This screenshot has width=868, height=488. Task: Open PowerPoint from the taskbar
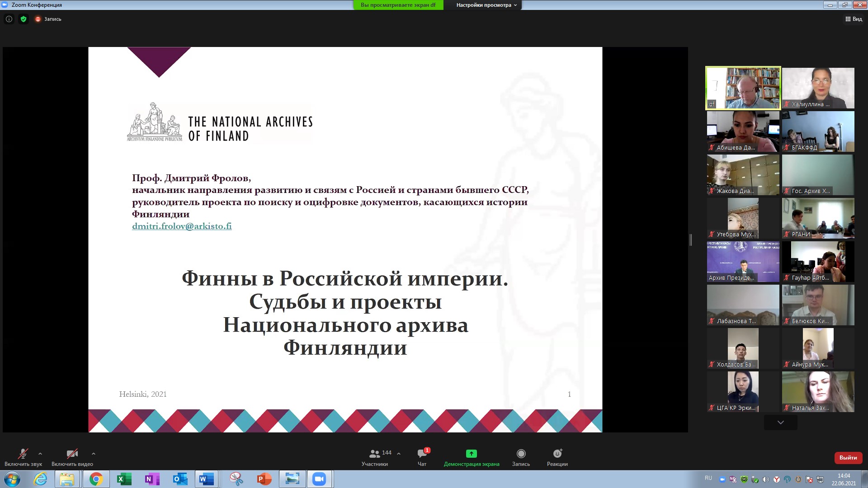click(264, 479)
